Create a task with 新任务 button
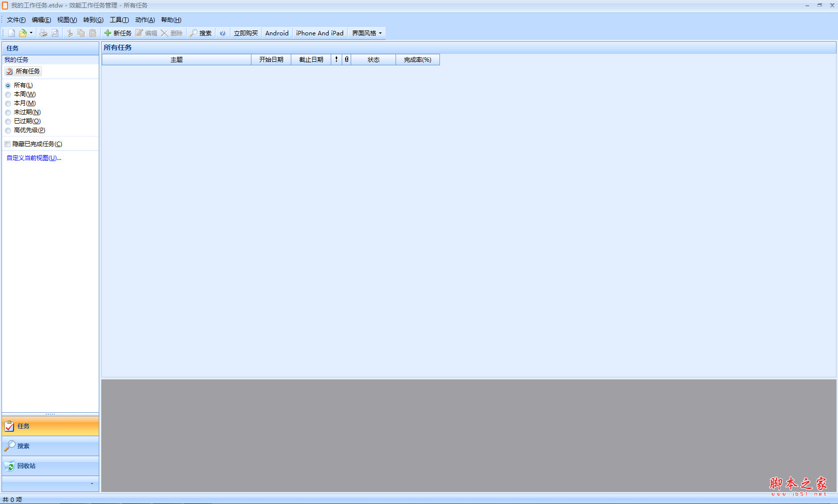Screen dimensions: 838x504 pos(118,33)
